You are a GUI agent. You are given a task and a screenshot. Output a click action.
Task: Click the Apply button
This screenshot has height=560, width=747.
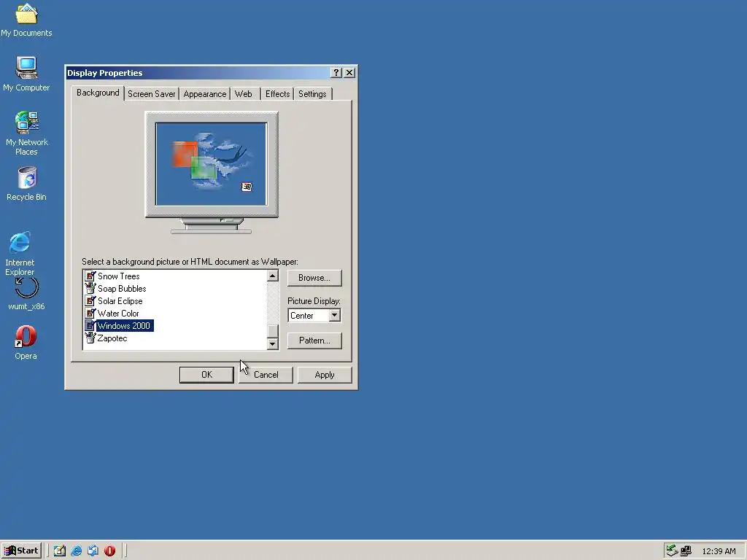click(x=325, y=375)
